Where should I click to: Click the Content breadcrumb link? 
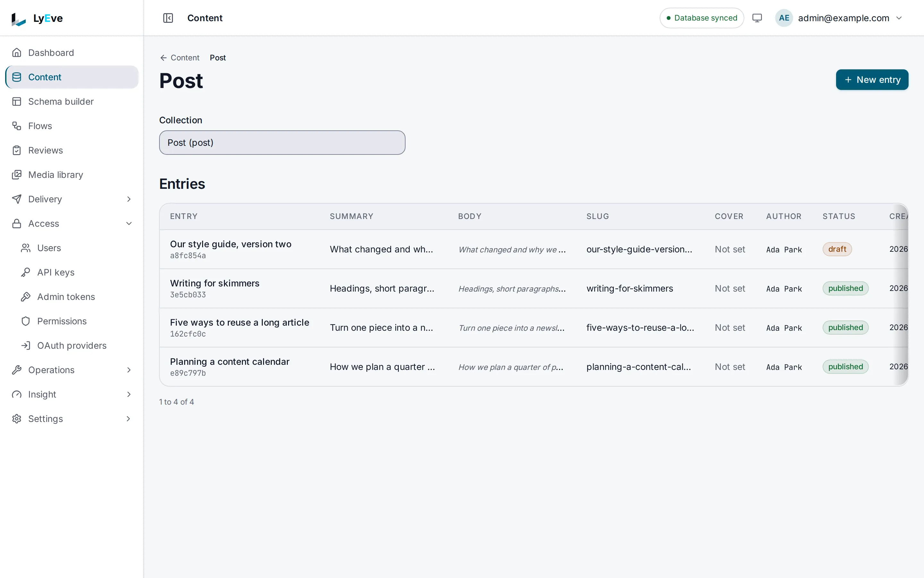point(185,58)
